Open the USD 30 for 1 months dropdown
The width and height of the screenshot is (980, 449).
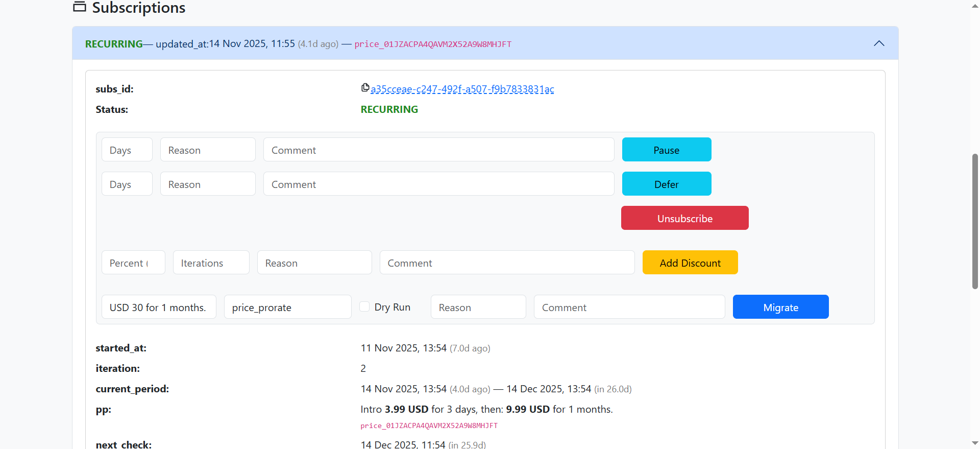pos(159,307)
